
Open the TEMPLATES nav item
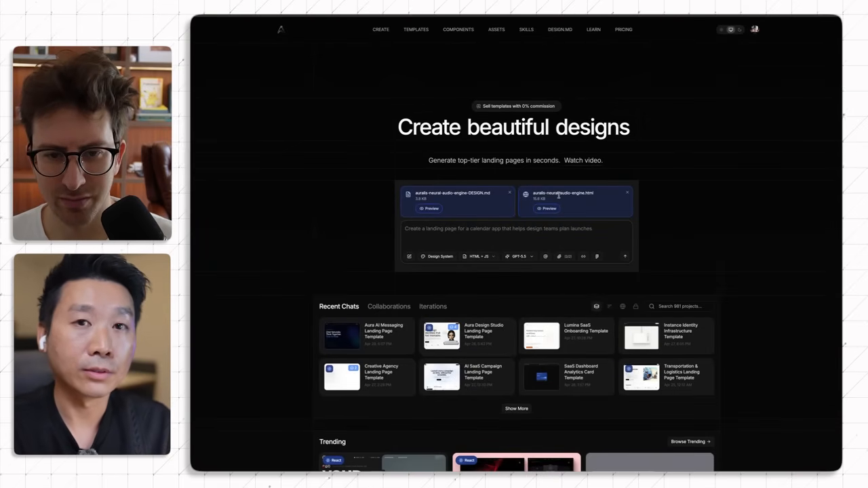pyautogui.click(x=416, y=30)
